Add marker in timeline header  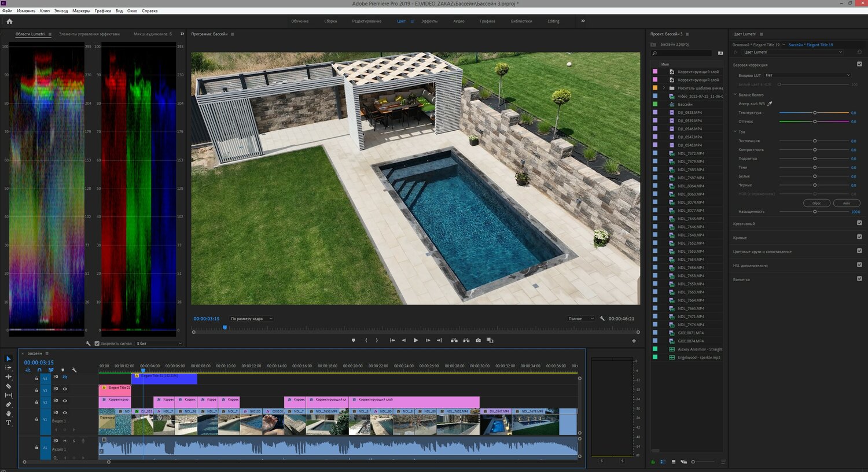coord(62,370)
